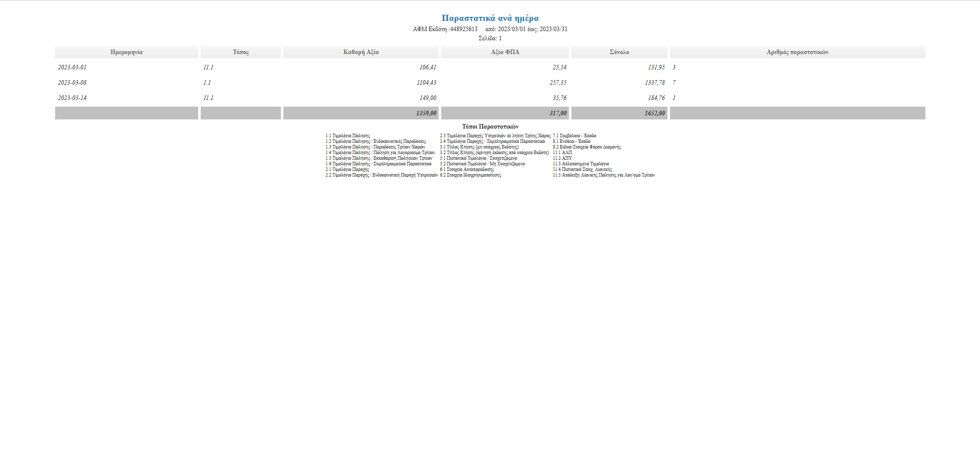Click the Σύνολο column header
This screenshot has height=469, width=980.
pyautogui.click(x=619, y=52)
